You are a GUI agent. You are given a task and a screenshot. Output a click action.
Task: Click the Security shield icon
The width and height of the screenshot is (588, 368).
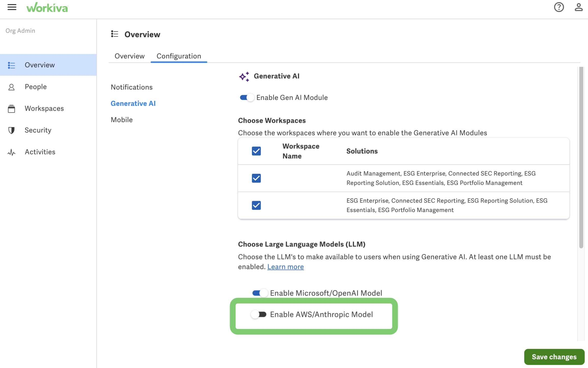coord(11,130)
